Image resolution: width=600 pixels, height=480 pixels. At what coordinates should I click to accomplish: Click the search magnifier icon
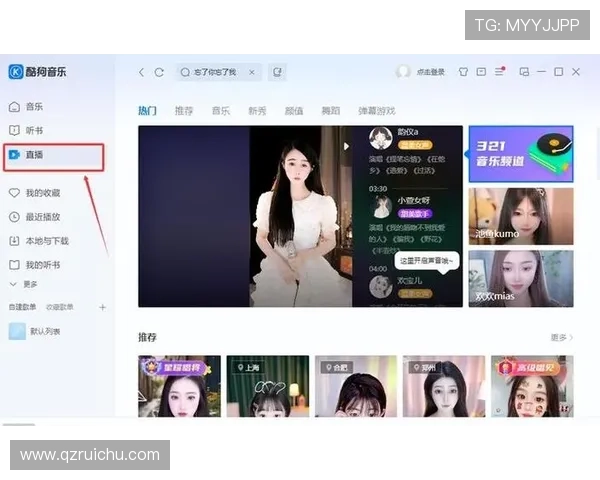[185, 72]
